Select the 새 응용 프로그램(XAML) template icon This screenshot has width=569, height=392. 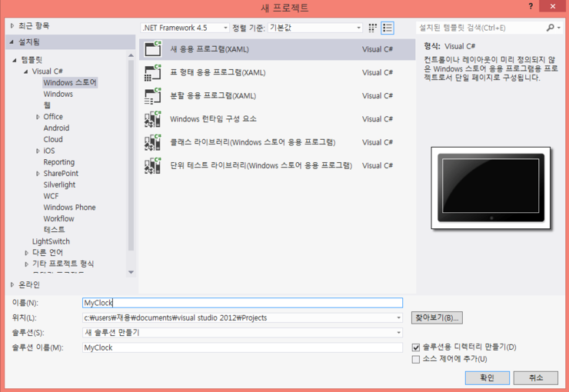tap(153, 49)
